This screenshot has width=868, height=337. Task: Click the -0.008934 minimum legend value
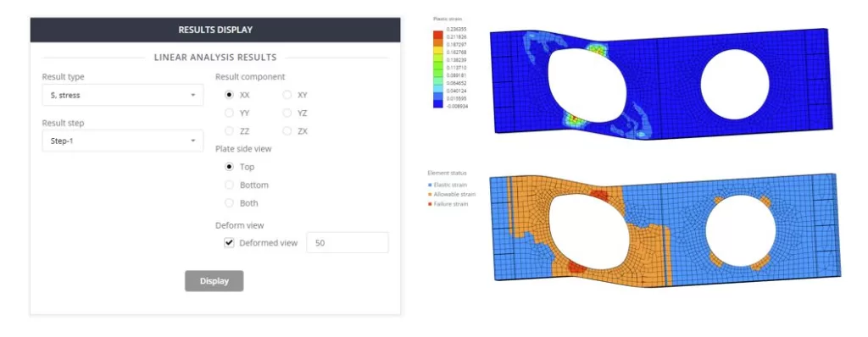pos(457,106)
